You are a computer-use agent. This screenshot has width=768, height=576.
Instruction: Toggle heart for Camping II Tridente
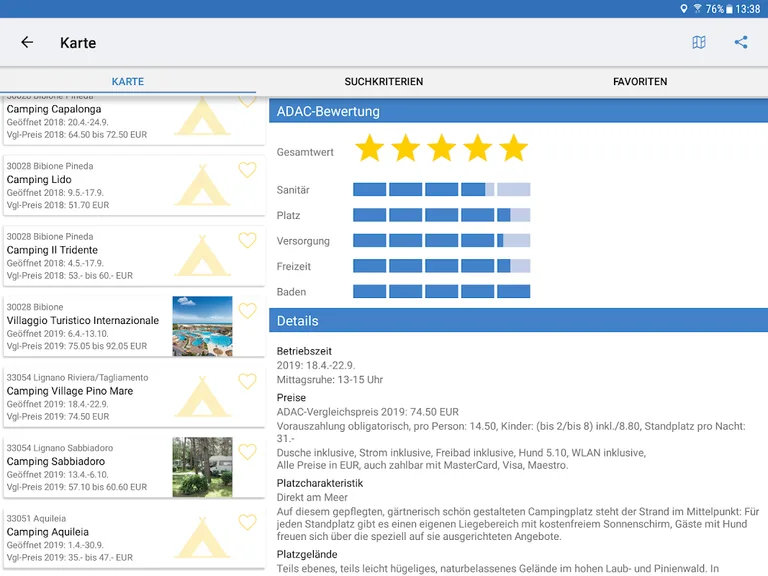[x=247, y=240]
